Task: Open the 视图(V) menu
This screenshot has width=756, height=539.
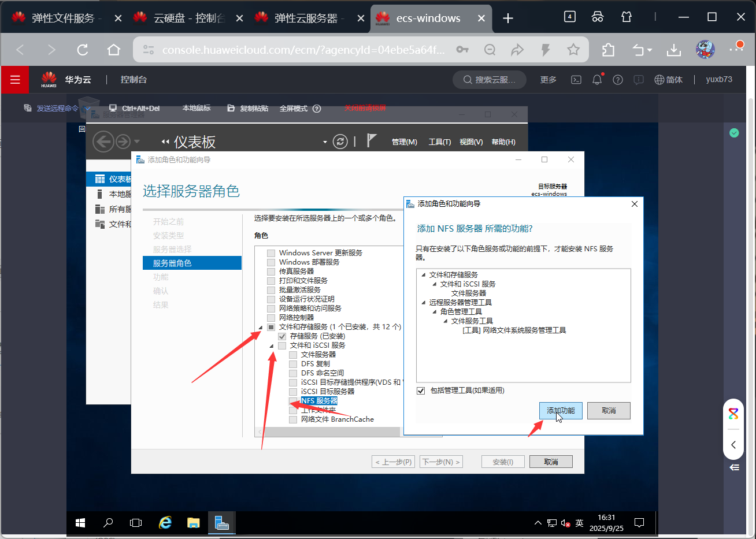Action: click(x=471, y=142)
